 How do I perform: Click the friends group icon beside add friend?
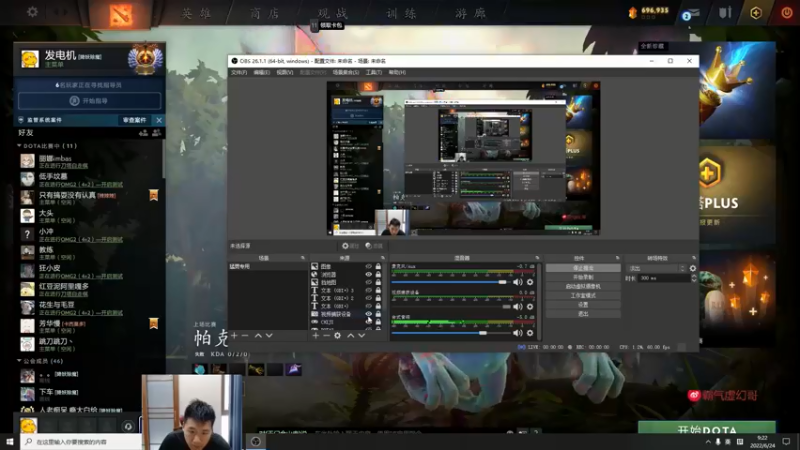click(156, 133)
